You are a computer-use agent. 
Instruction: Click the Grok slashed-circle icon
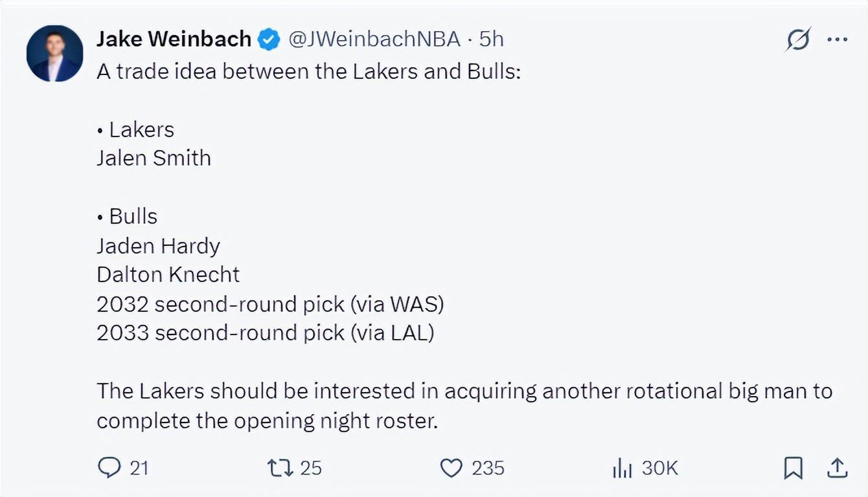click(798, 40)
